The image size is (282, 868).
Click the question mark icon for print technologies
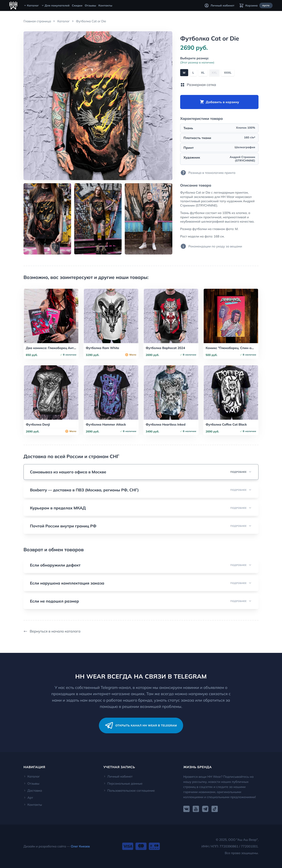coord(183,173)
